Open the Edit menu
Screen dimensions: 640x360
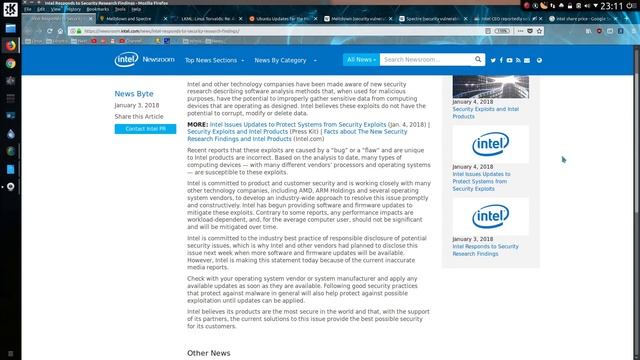41,9
